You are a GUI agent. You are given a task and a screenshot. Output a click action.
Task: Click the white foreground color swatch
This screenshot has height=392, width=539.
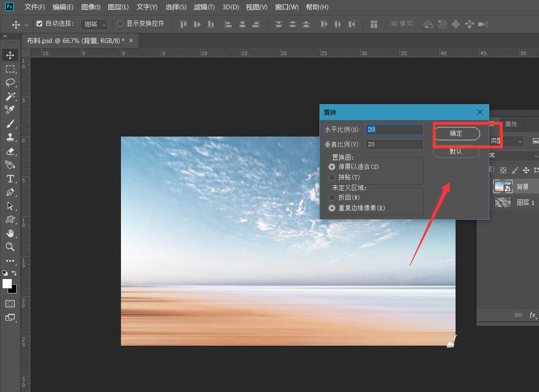(7, 284)
